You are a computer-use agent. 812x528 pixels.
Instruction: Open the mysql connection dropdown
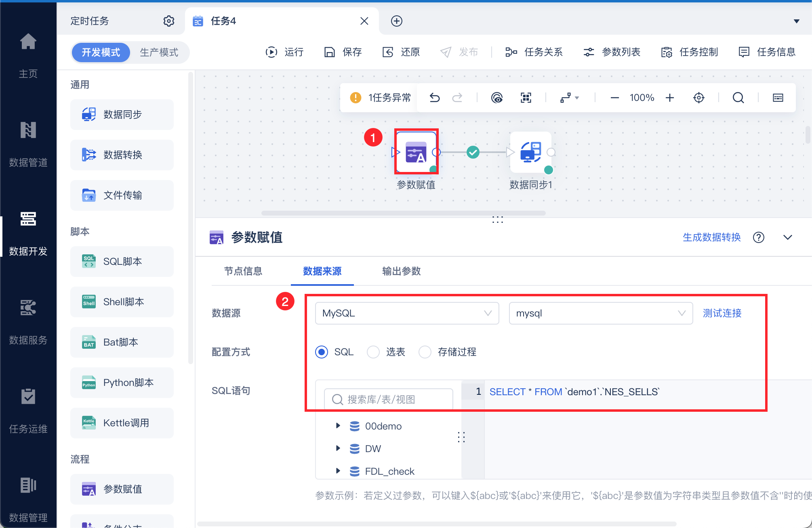point(600,313)
